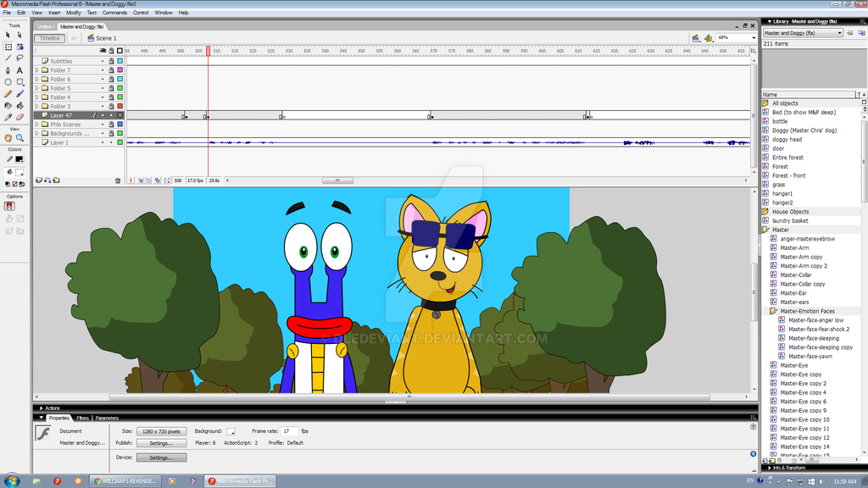Select the Selection (arrow) tool
This screenshot has height=488, width=868.
pos(8,35)
